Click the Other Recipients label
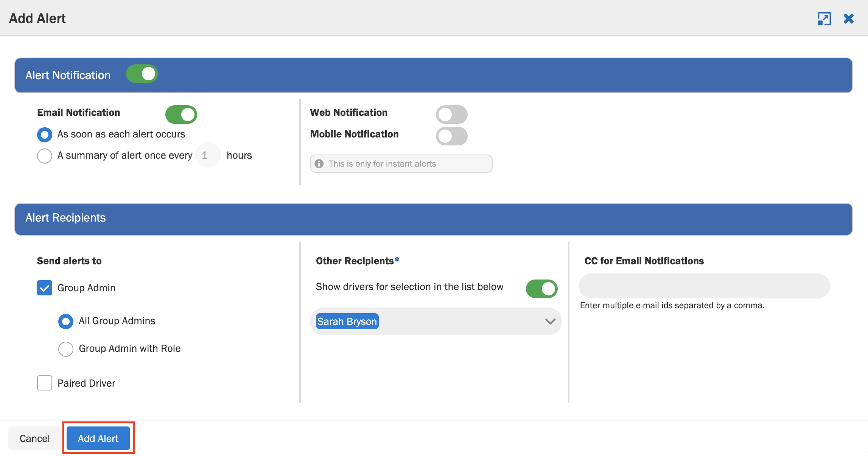This screenshot has width=868, height=456. point(358,261)
